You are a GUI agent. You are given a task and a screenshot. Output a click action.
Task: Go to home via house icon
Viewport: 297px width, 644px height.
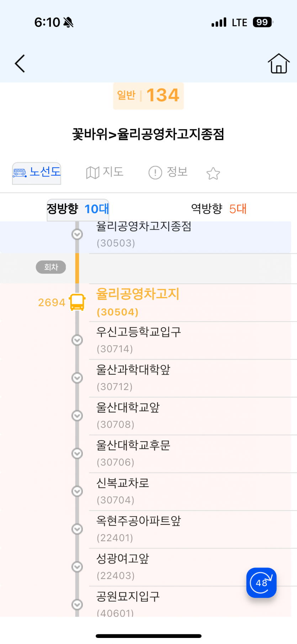(x=279, y=64)
